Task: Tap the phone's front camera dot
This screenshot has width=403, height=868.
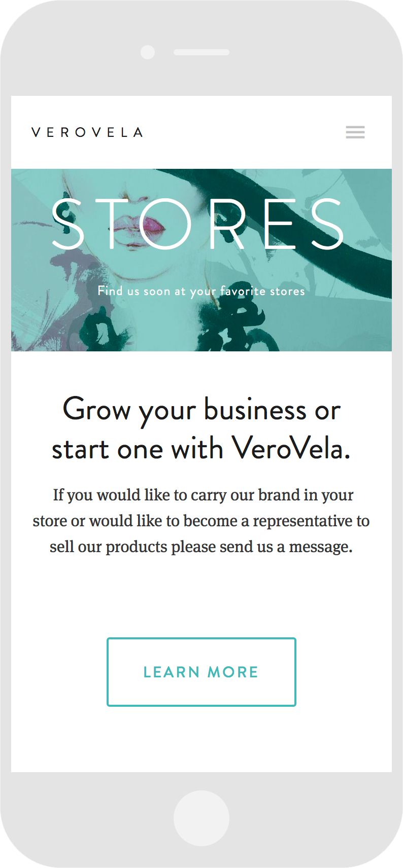Action: coord(148,52)
